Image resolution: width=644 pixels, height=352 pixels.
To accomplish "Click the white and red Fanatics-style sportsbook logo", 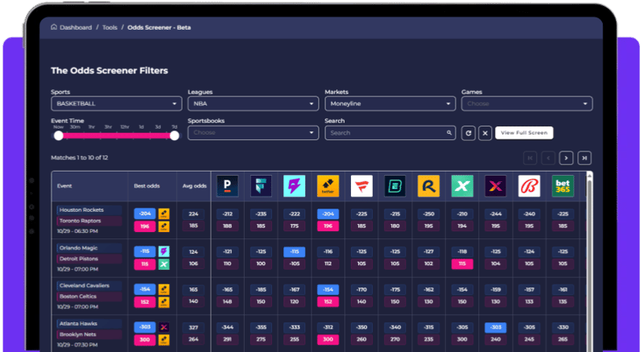I will [x=361, y=186].
